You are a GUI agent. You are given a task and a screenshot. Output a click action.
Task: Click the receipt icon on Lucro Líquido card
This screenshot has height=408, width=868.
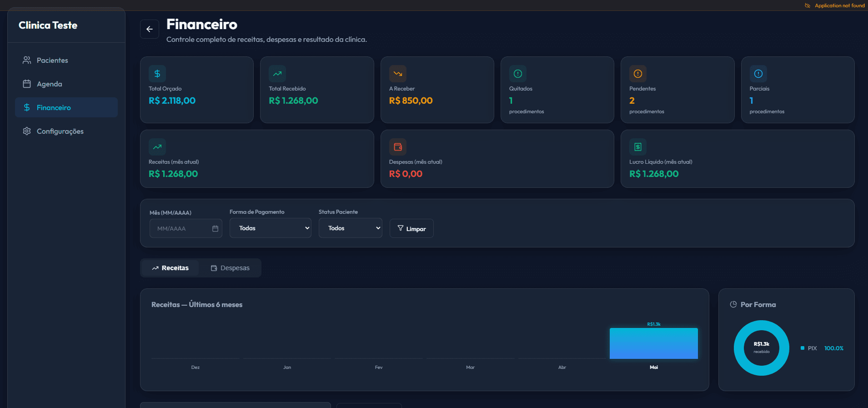(638, 147)
